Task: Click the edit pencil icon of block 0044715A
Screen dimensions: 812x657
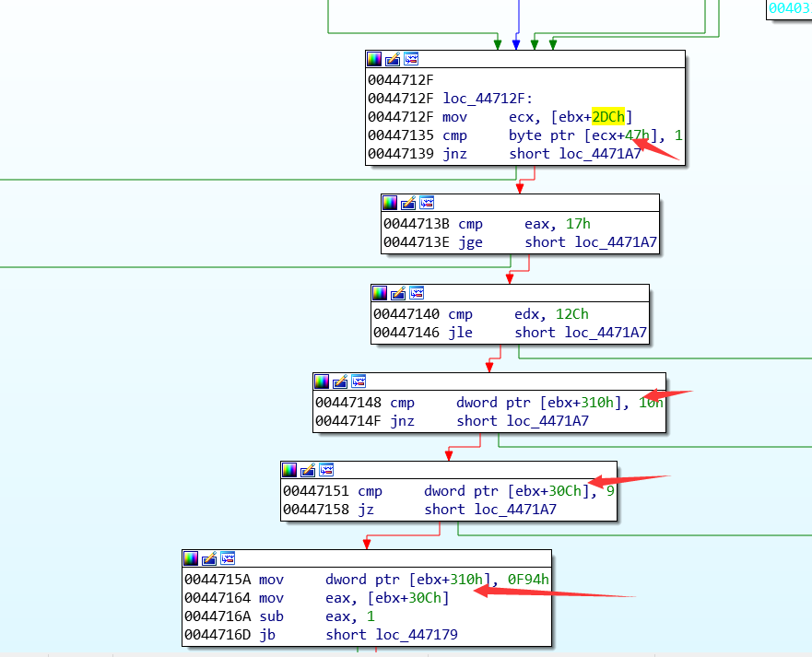Action: click(x=209, y=558)
